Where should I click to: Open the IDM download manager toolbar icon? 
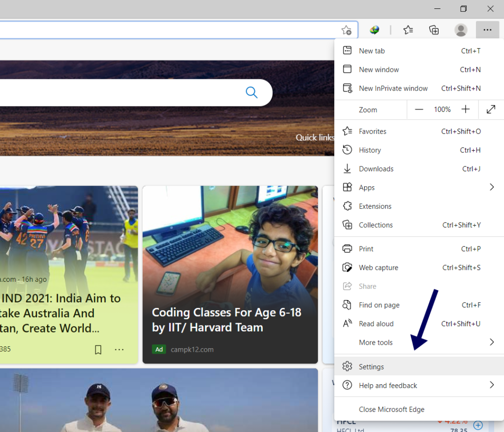click(x=375, y=30)
